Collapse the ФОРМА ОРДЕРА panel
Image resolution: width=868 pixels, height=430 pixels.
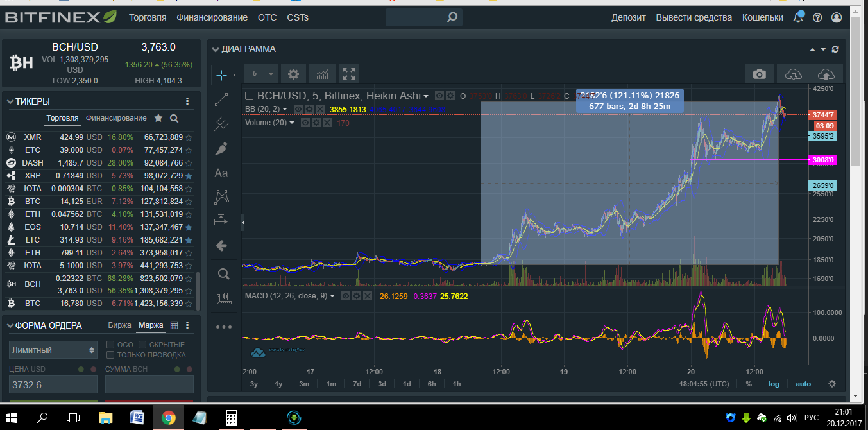(x=10, y=325)
